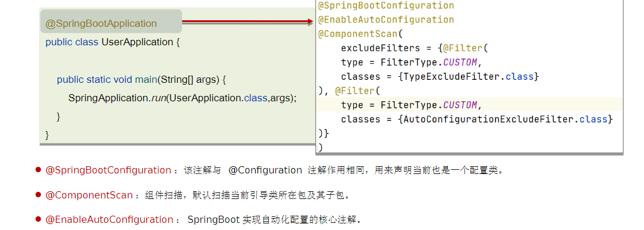Click the red arrow head pointing right
The image size is (644, 230).
[311, 21]
